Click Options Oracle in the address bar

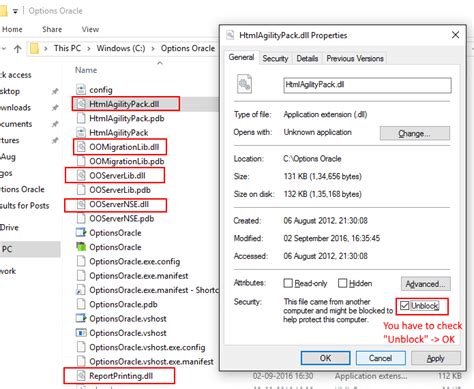[x=188, y=48]
